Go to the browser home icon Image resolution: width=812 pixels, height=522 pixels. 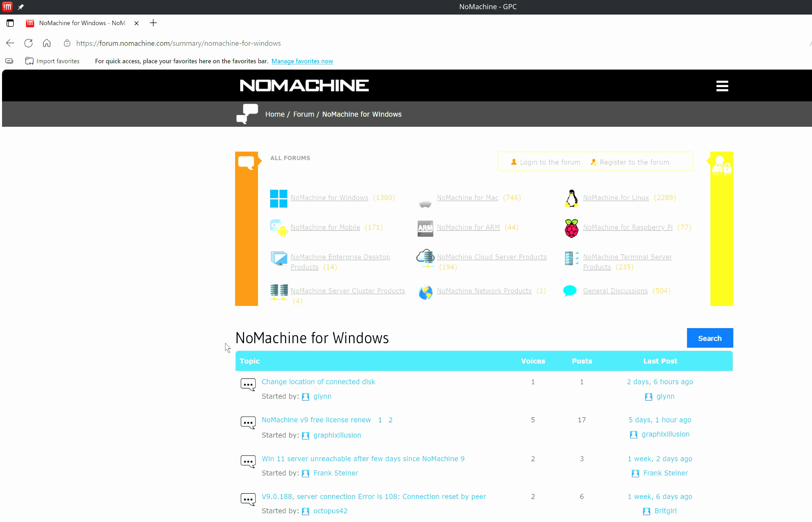[x=47, y=43]
